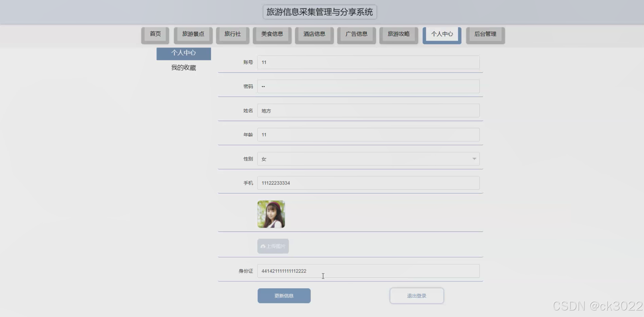Image resolution: width=644 pixels, height=317 pixels.
Task: Focus the 账号 input field
Action: click(368, 62)
